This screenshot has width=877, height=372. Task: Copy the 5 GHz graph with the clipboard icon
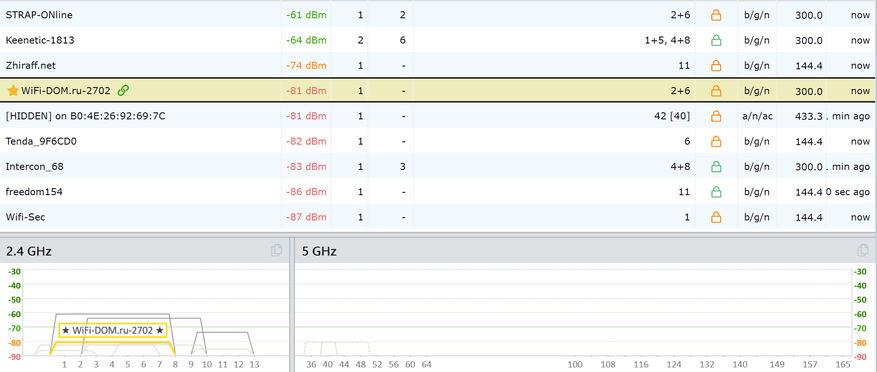pyautogui.click(x=862, y=251)
